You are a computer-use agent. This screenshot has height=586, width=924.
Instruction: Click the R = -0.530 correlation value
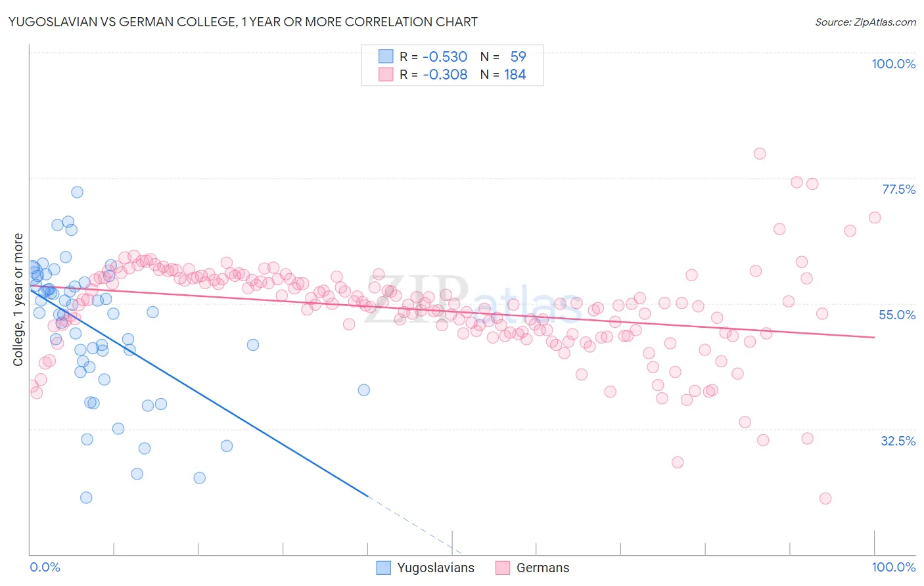pos(434,56)
